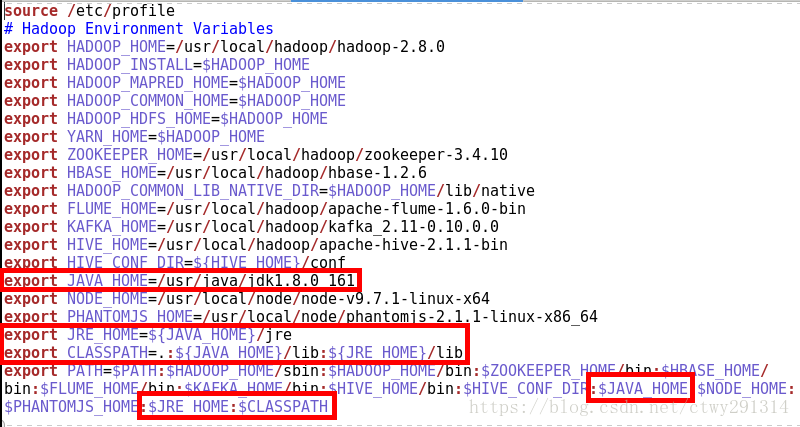Click 'hadoop-2.8.0' in the HADOOP_HOME value
Screen dimensions: 800x427
391,46
